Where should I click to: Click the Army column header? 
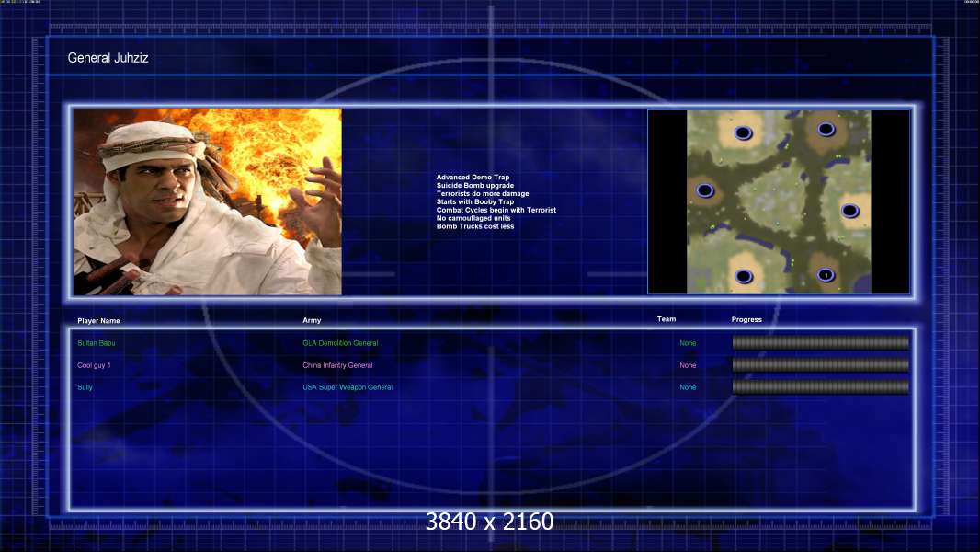312,320
